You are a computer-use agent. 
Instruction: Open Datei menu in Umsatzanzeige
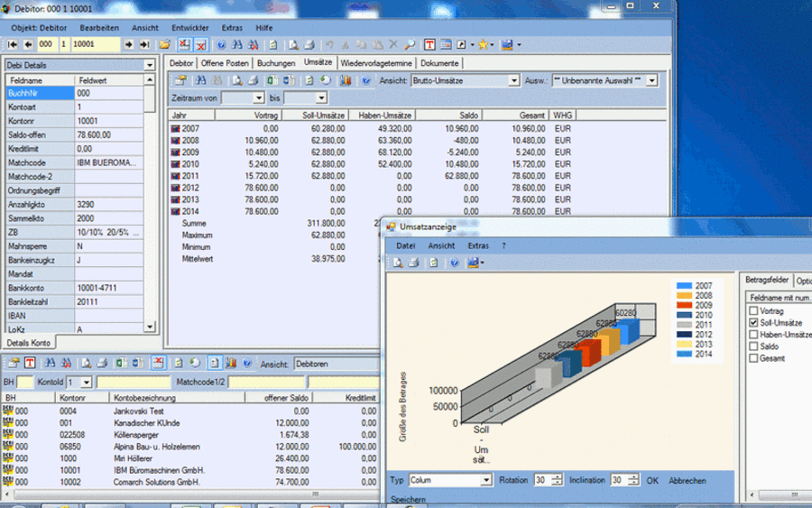tap(405, 246)
